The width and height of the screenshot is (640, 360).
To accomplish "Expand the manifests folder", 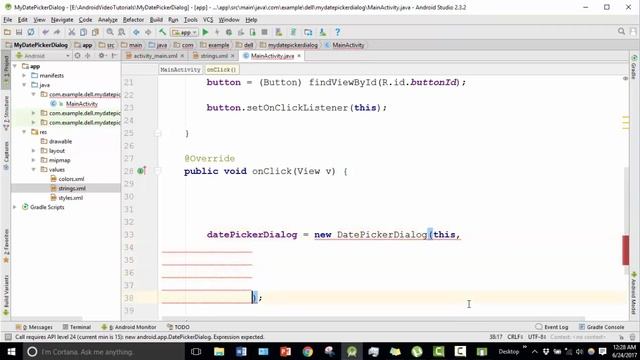I will [x=24, y=76].
